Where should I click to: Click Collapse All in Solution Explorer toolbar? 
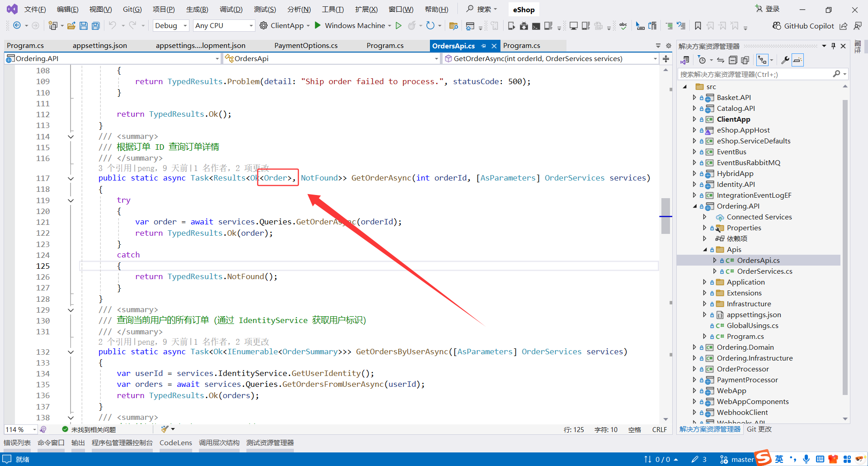[733, 60]
